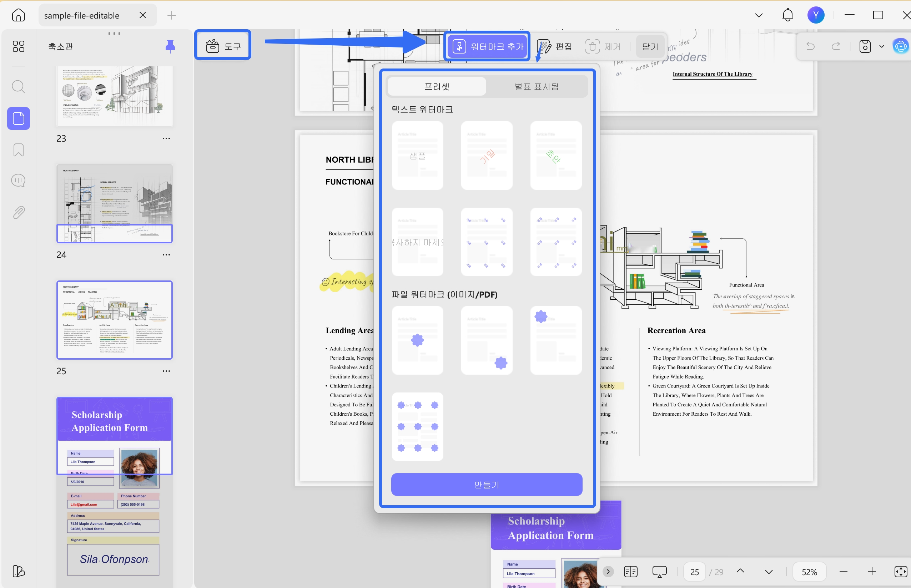Click 워터마크 추가 button
Screen dimensions: 911x588
click(487, 47)
